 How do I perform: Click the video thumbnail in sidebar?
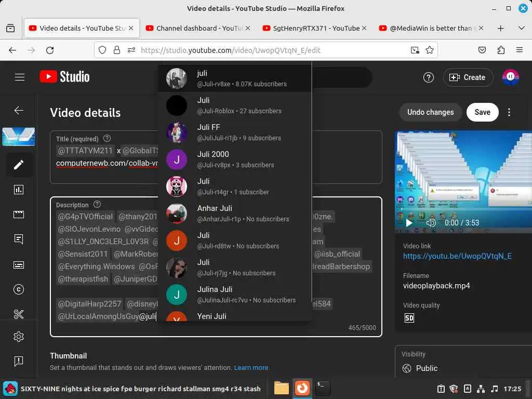[19, 137]
